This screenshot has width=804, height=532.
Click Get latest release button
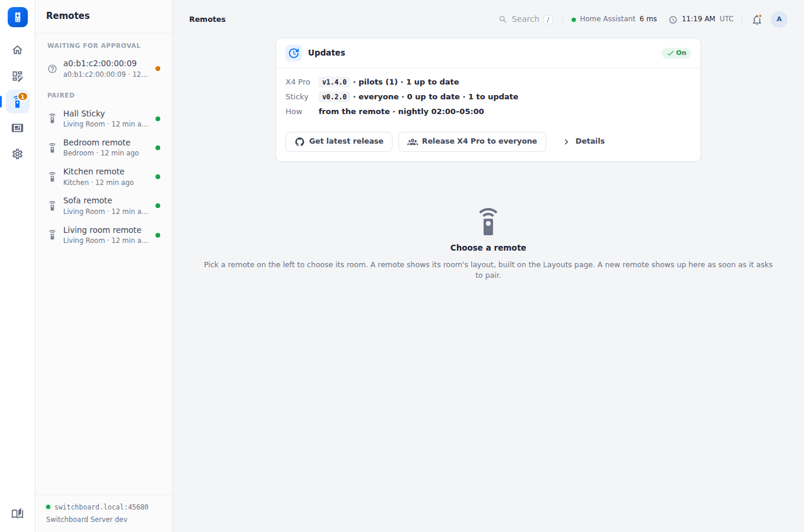pyautogui.click(x=339, y=142)
